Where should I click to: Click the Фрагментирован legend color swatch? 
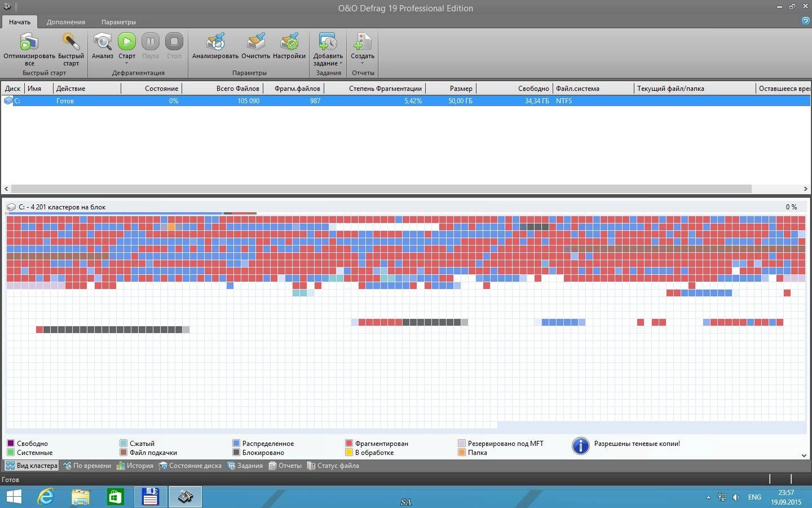tap(349, 444)
